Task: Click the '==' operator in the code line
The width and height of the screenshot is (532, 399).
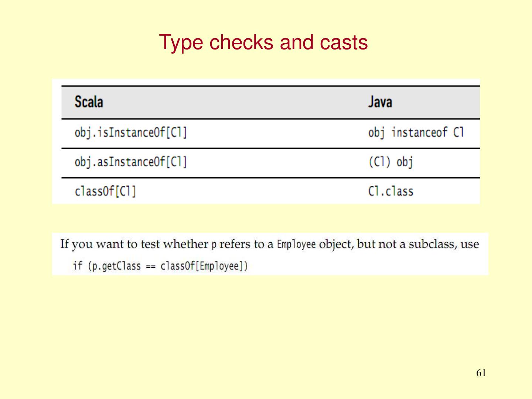Action: (150, 267)
